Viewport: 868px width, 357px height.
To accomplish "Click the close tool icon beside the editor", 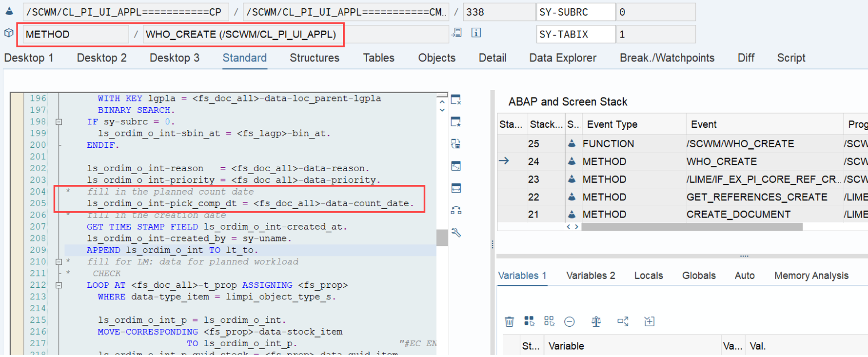I will pyautogui.click(x=456, y=100).
